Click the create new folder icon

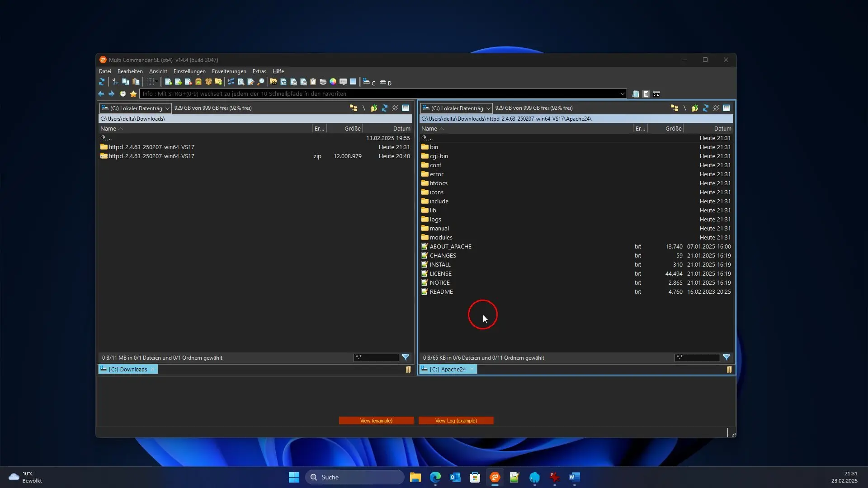[218, 82]
